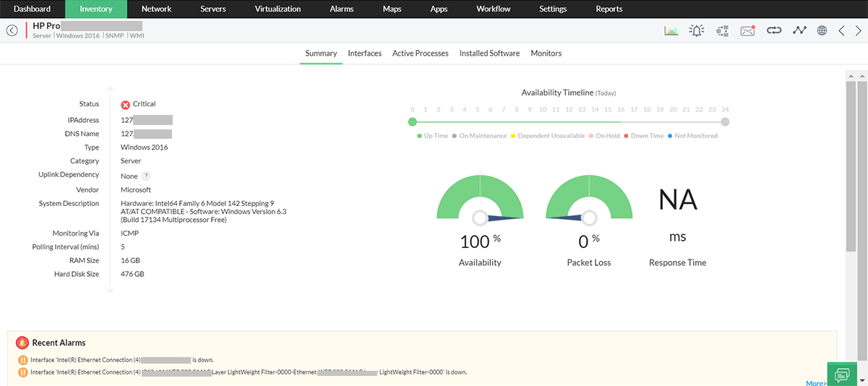Click the More link in Recent Alarms
This screenshot has width=868, height=386.
tap(816, 382)
